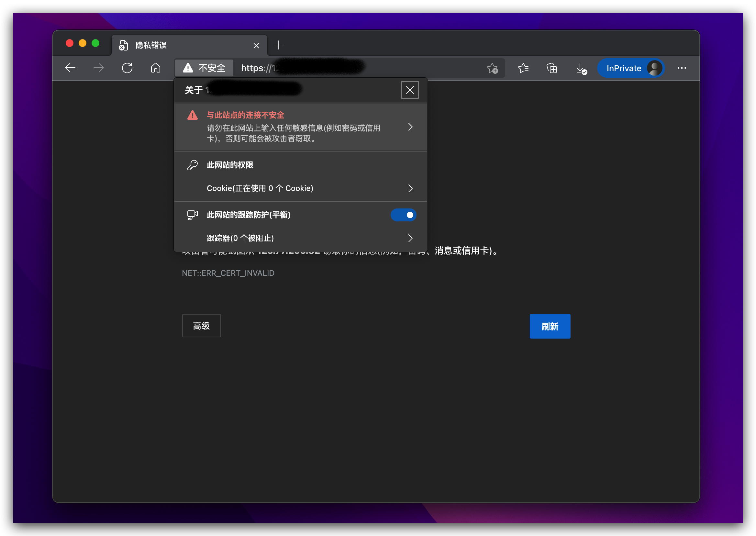Click the 不安全 warning badge

tap(204, 68)
